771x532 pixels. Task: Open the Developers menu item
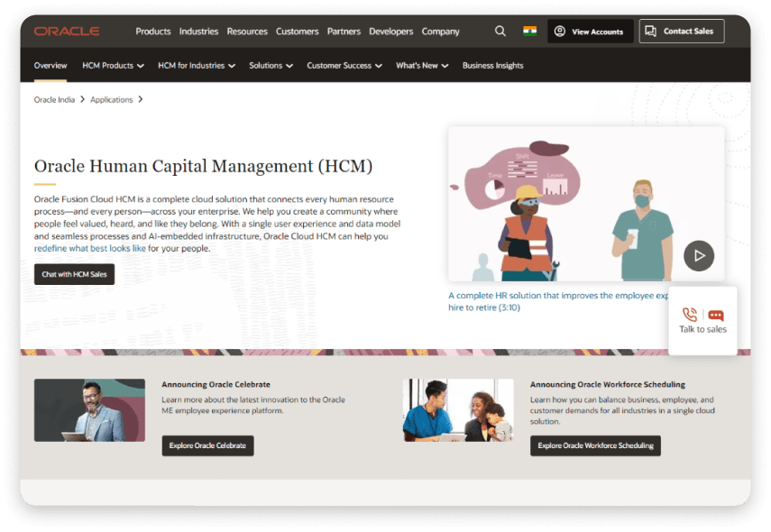391,31
